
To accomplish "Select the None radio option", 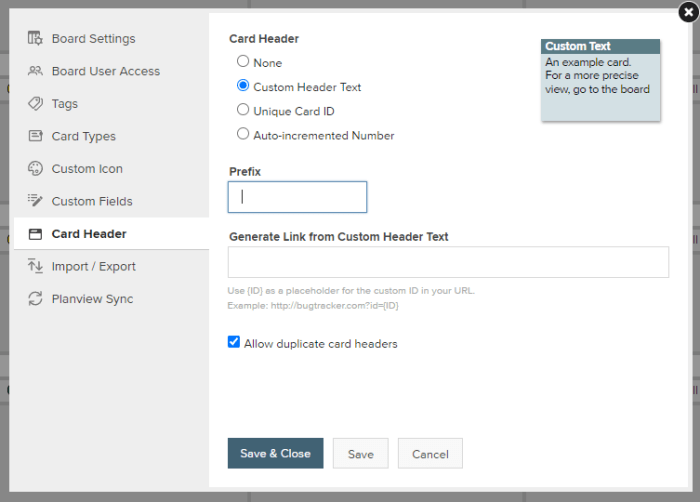I will coord(243,61).
